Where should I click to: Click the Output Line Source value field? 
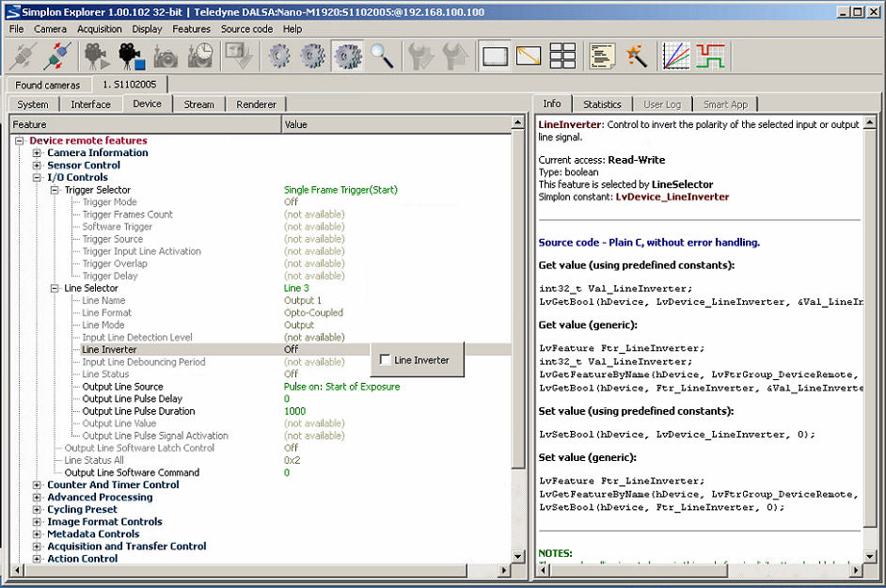pyautogui.click(x=341, y=387)
